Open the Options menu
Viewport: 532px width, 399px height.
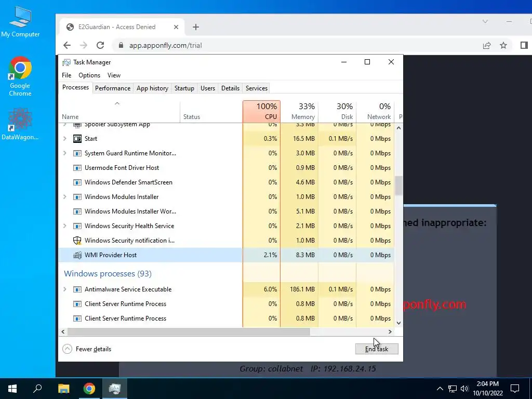point(89,75)
